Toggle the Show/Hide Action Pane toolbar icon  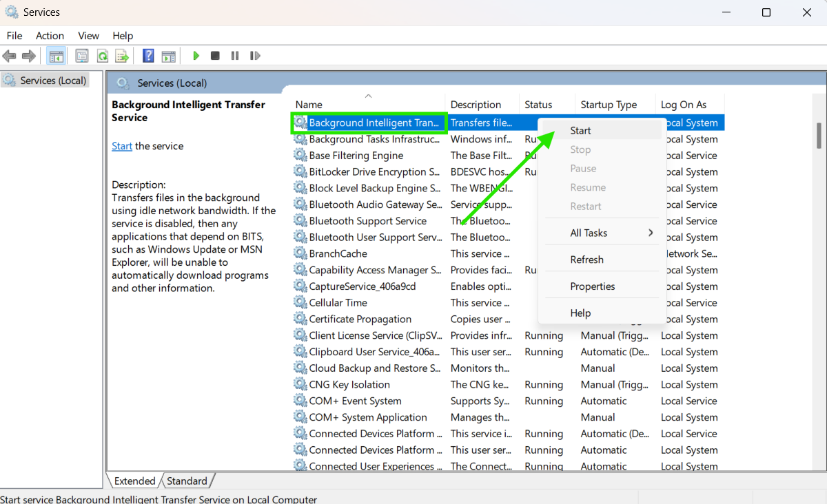tap(168, 56)
